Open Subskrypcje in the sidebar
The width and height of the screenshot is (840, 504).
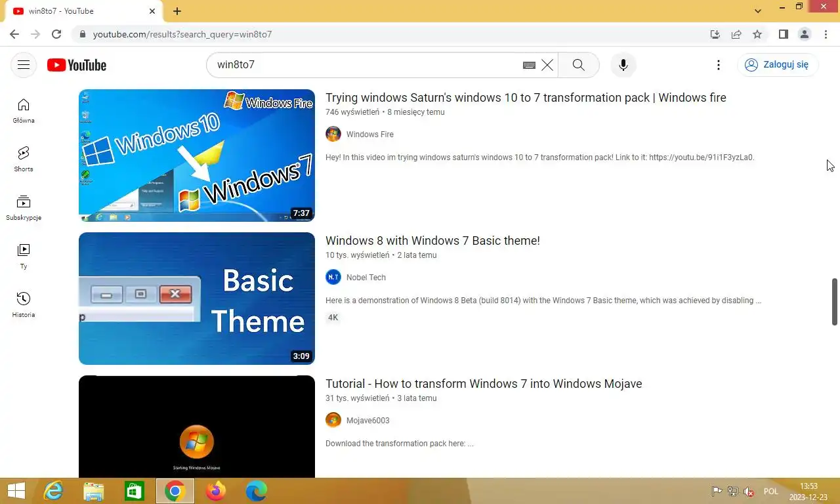24,207
